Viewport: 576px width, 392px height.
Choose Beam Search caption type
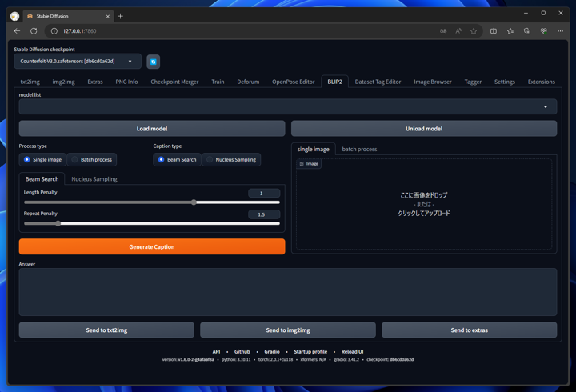pos(177,159)
